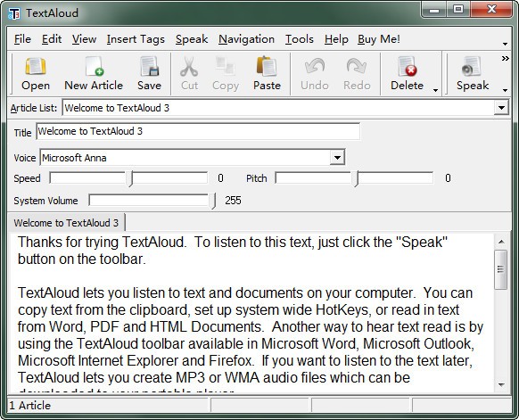Open the Tools menu
519x420 pixels.
click(x=300, y=39)
